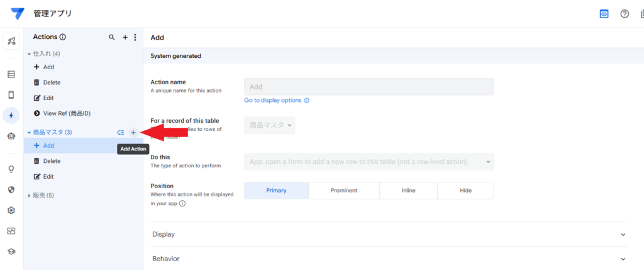The image size is (644, 270).
Task: Set Position to Prominent
Action: (x=344, y=191)
